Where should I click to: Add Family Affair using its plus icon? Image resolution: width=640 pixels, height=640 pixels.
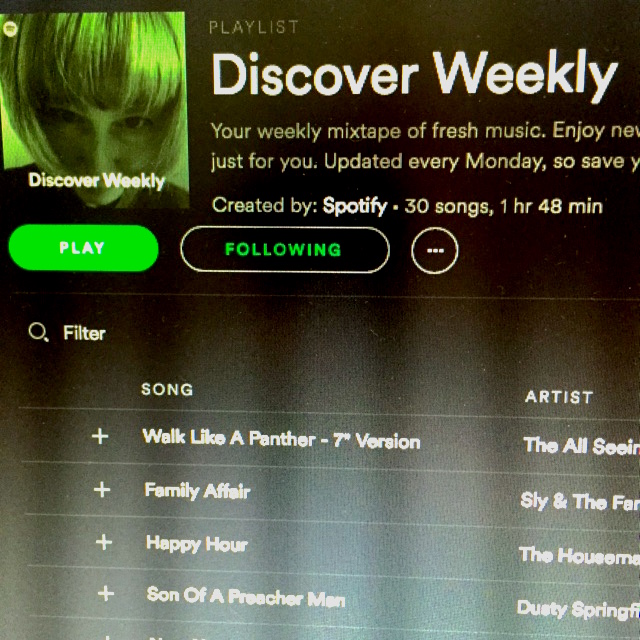[x=102, y=489]
